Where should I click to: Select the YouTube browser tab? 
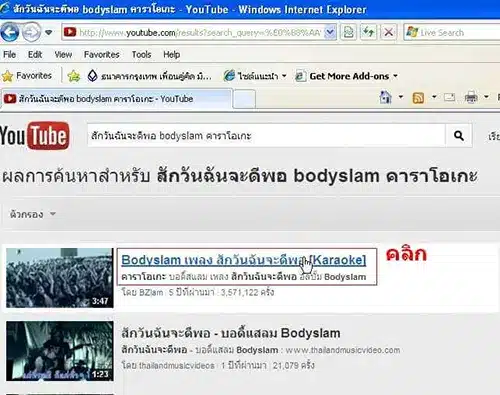point(116,99)
